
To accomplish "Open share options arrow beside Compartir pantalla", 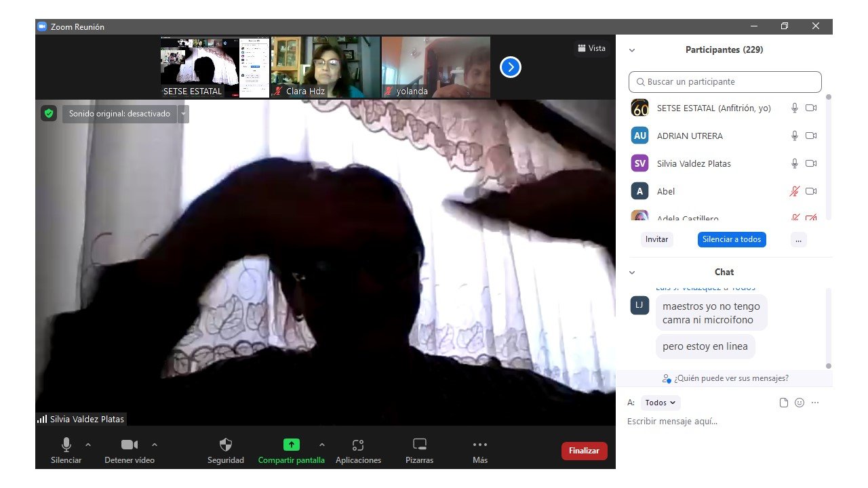I will point(321,445).
